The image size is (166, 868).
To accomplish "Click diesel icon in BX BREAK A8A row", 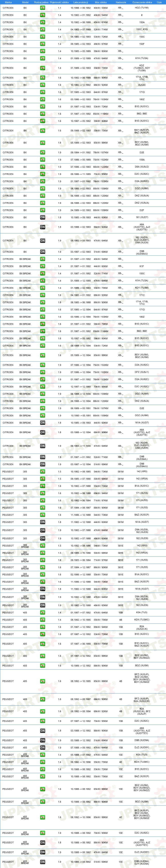I will tap(42, 432).
